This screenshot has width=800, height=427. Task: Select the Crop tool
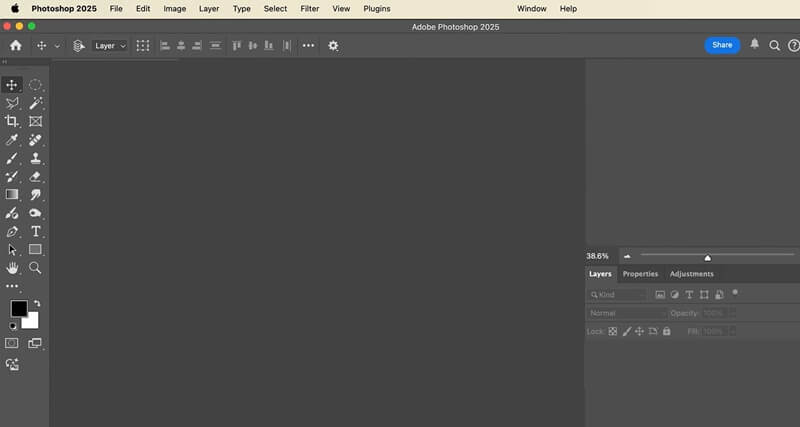click(12, 121)
